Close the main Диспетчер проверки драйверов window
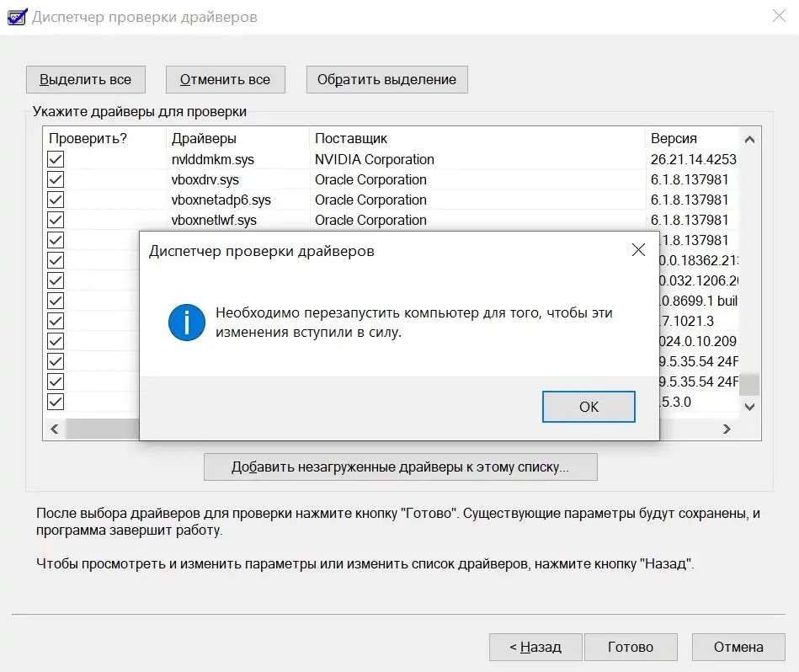 pos(780,16)
